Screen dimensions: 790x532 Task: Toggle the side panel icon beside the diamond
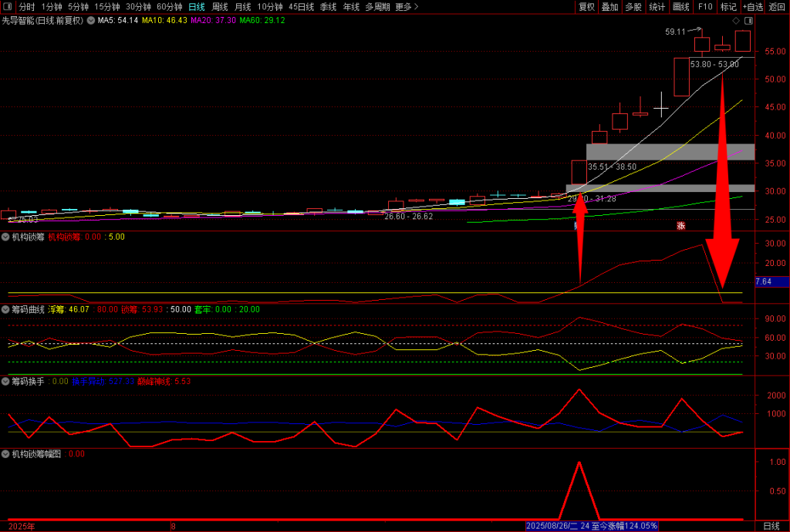tap(747, 21)
